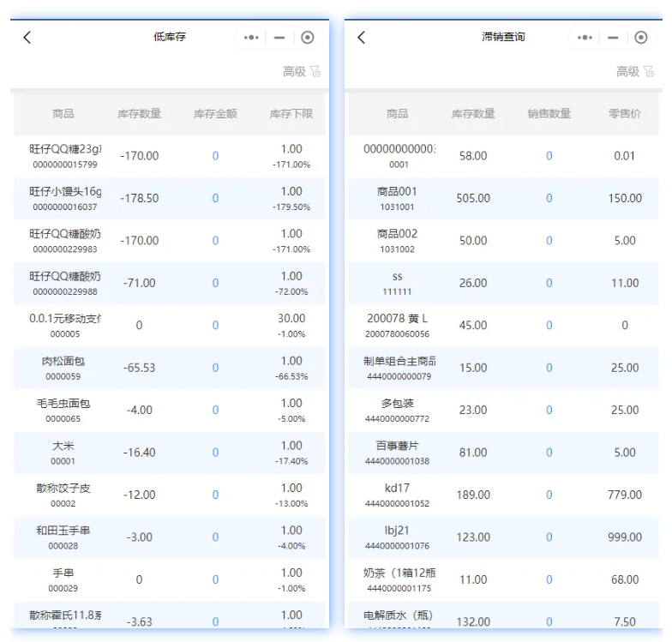Sort by the 库存下限 column header
The width and height of the screenshot is (672, 642).
click(291, 114)
